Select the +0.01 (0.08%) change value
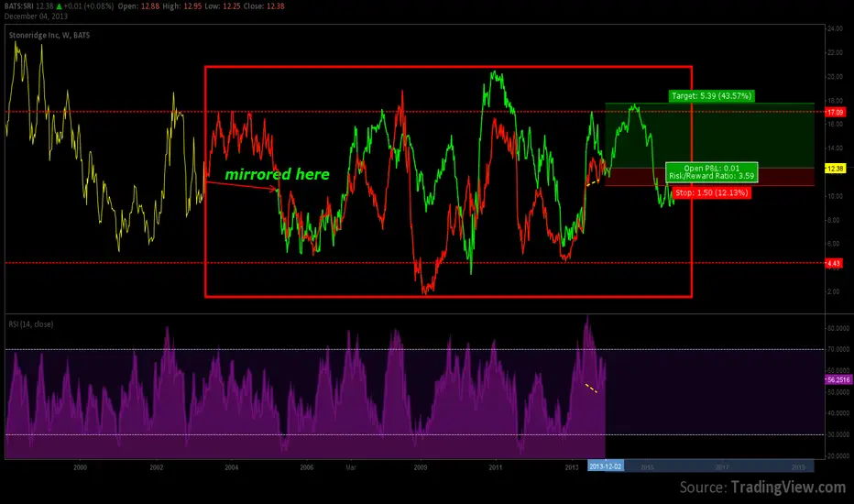 pyautogui.click(x=88, y=6)
